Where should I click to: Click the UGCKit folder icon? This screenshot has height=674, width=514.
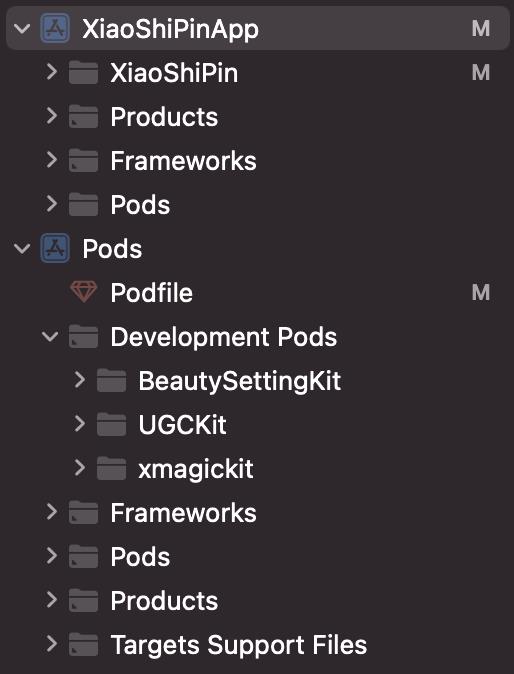point(111,424)
